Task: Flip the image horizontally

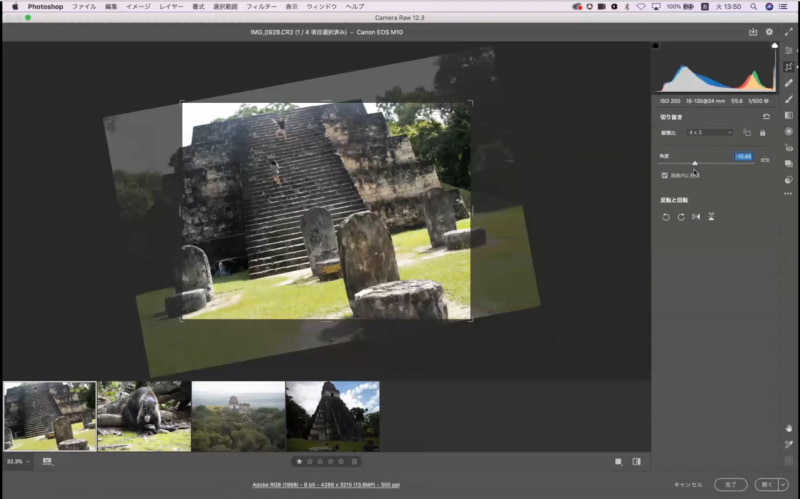Action: click(696, 216)
